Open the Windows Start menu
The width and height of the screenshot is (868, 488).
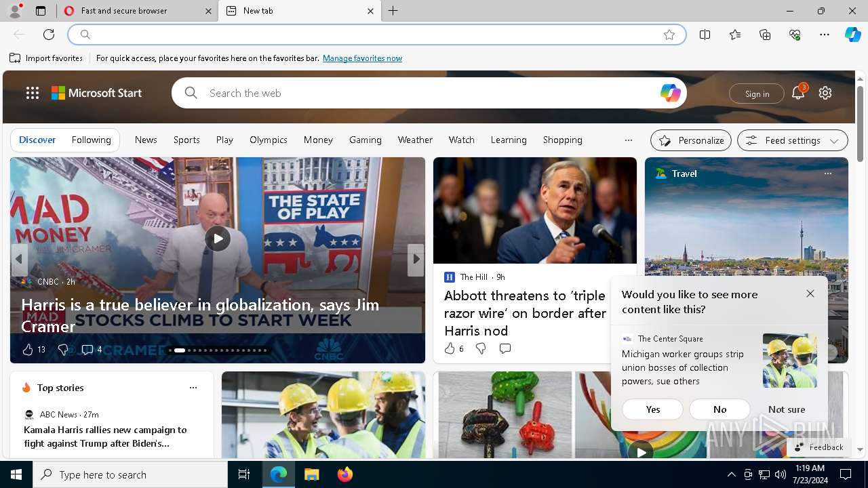16,474
